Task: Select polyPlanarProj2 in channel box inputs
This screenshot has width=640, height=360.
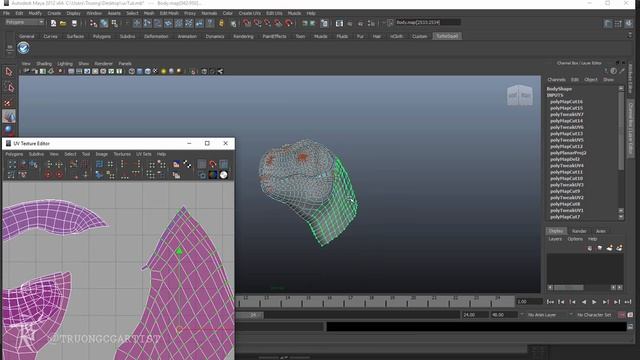Action: coord(568,153)
